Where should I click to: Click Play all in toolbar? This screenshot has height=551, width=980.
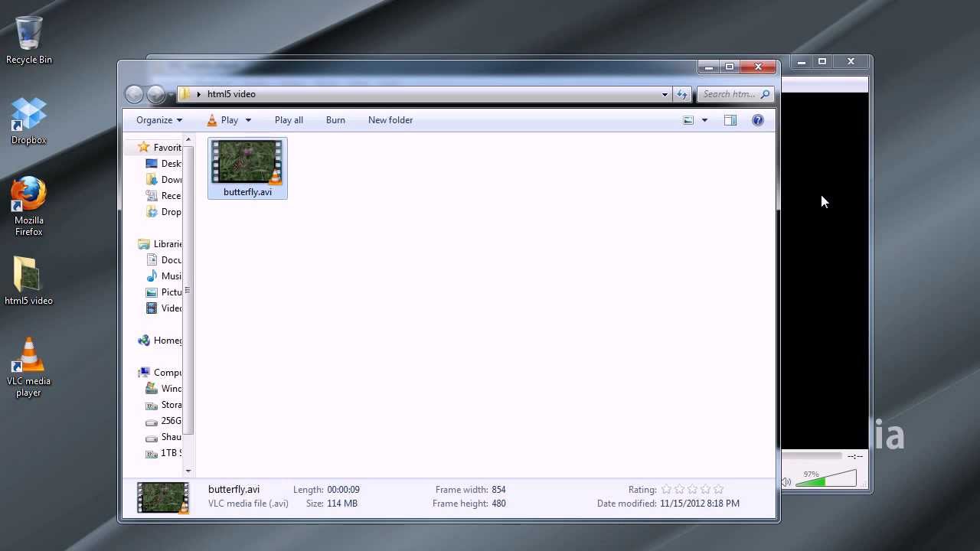click(x=289, y=120)
